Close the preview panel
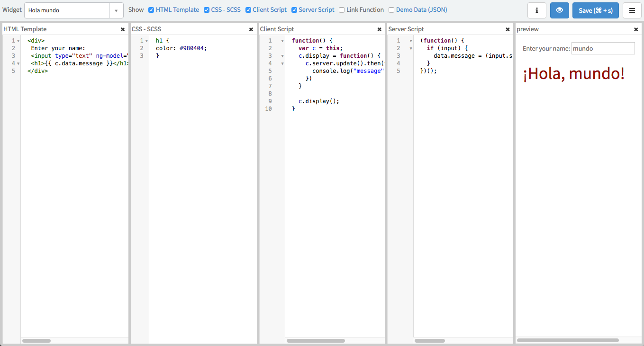644x346 pixels. point(636,29)
